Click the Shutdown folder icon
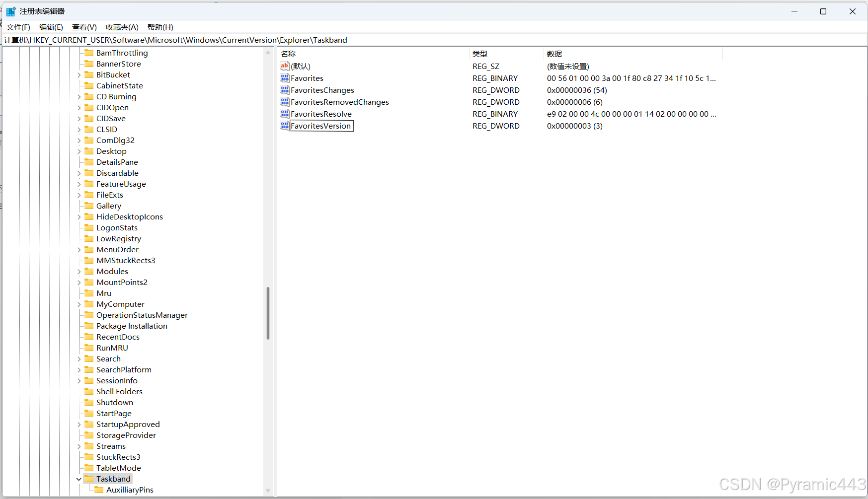The image size is (868, 499). tap(89, 402)
